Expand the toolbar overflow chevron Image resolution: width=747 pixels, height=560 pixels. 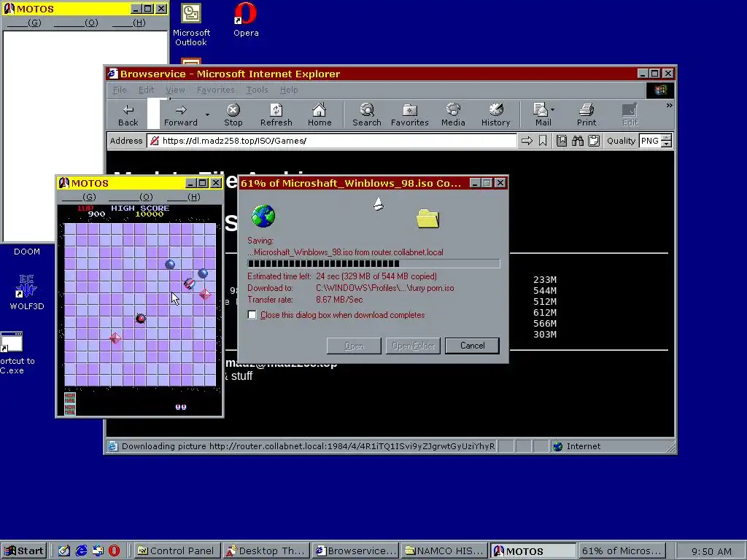tap(669, 105)
